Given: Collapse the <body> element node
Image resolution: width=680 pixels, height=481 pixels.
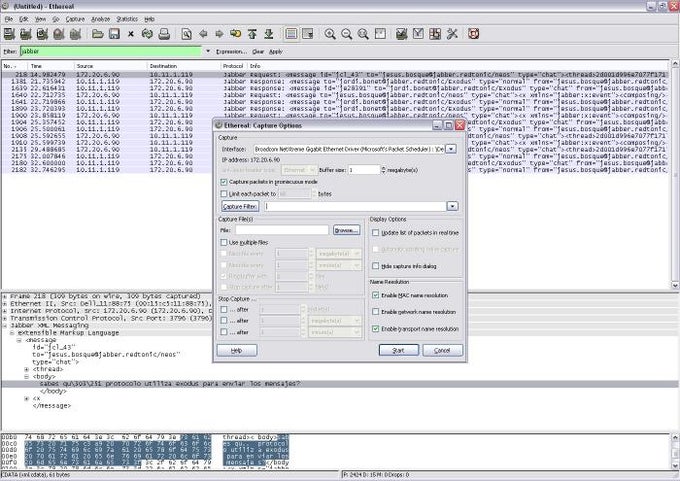Looking at the screenshot, I should [x=26, y=376].
